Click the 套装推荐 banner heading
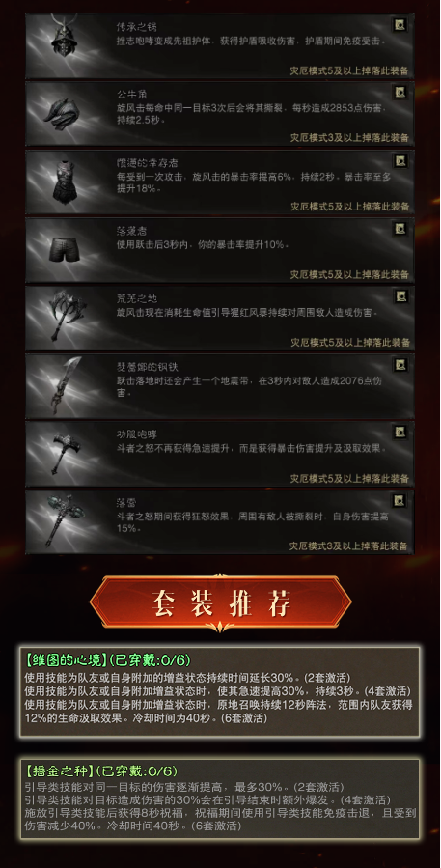 220,602
